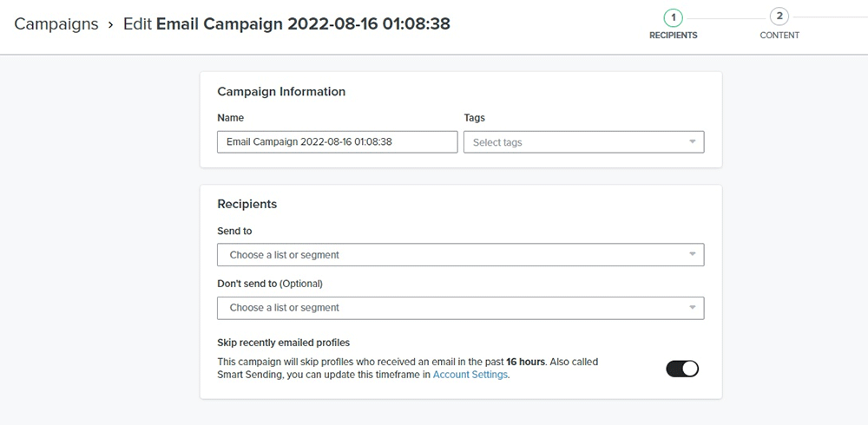The height and width of the screenshot is (425, 868).
Task: Navigate back to Campaigns breadcrumb
Action: pyautogui.click(x=56, y=23)
